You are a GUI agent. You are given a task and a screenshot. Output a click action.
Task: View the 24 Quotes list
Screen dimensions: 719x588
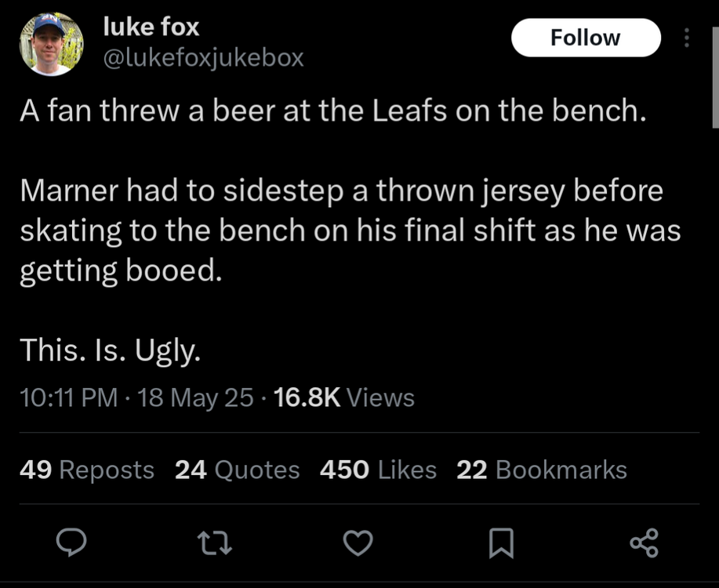click(x=237, y=470)
